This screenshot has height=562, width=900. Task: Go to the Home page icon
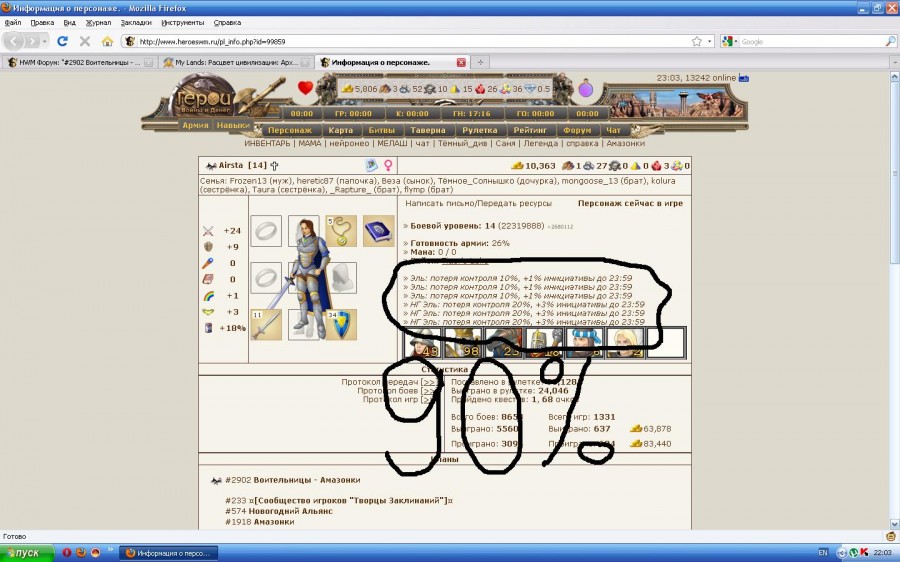pos(107,41)
